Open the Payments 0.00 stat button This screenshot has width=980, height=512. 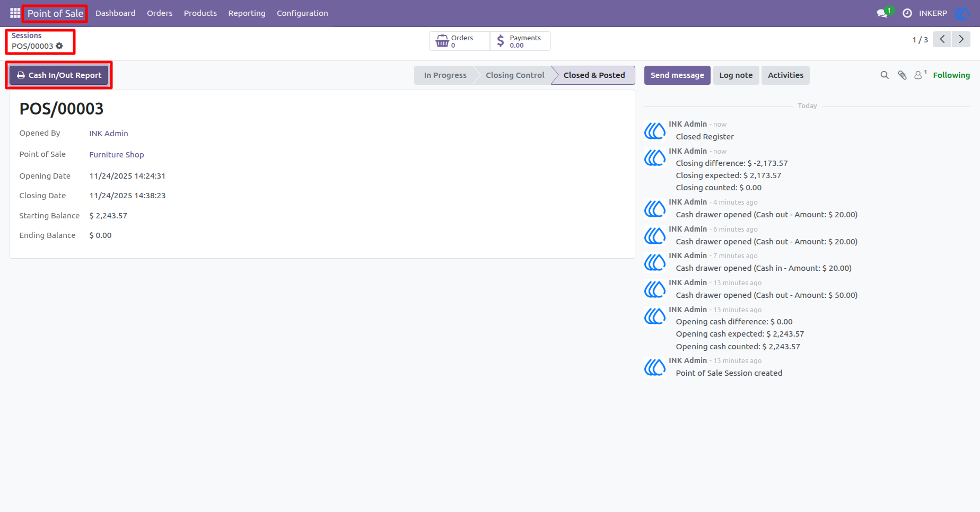[520, 41]
